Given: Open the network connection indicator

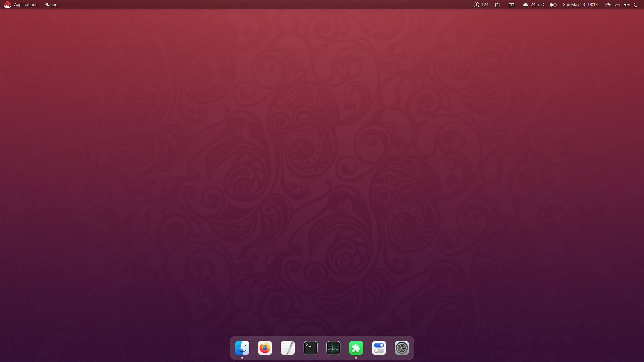Looking at the screenshot, I should [x=618, y=5].
